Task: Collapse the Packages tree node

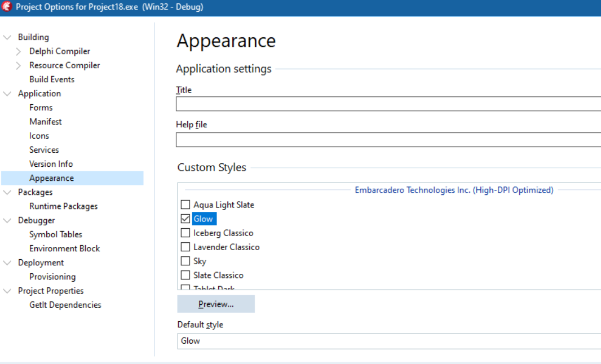Action: [7, 192]
